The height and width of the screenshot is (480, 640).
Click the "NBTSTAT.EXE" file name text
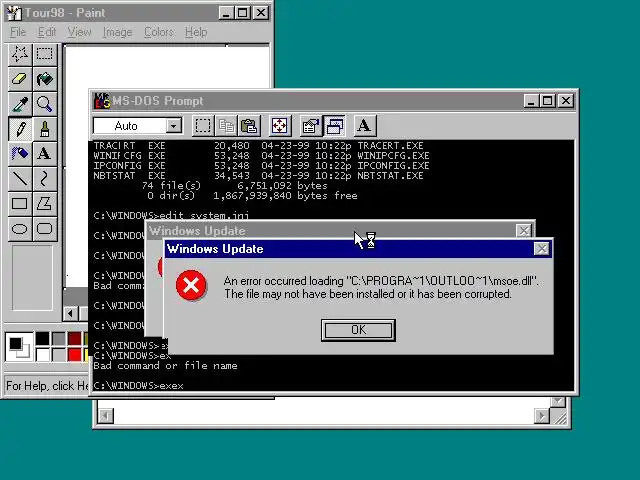(391, 176)
